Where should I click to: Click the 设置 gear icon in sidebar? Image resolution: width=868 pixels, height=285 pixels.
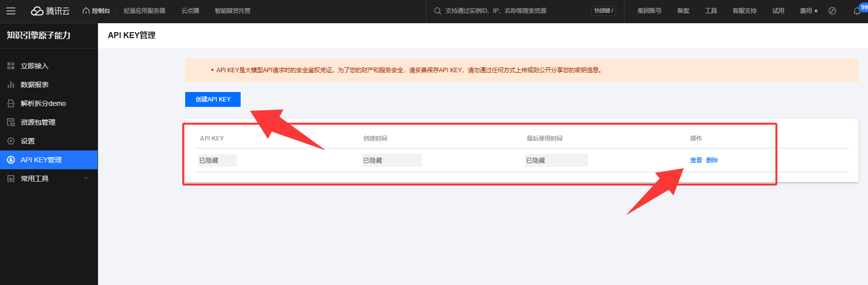[11, 141]
